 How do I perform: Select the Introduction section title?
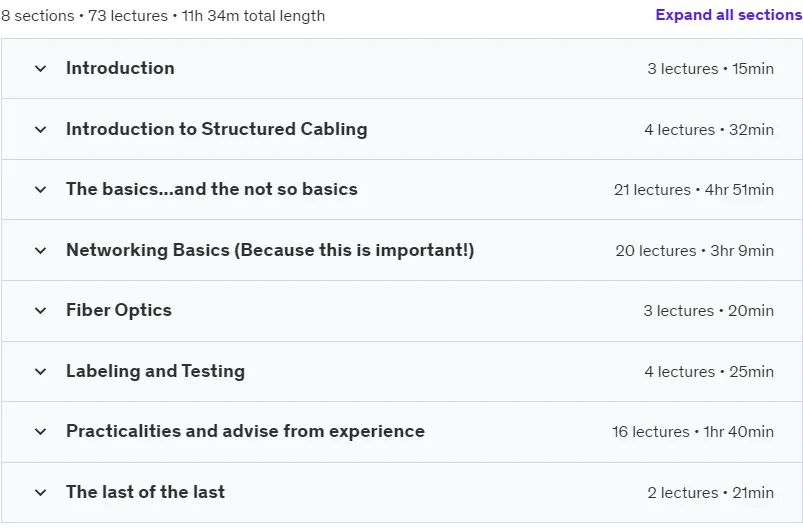(120, 68)
